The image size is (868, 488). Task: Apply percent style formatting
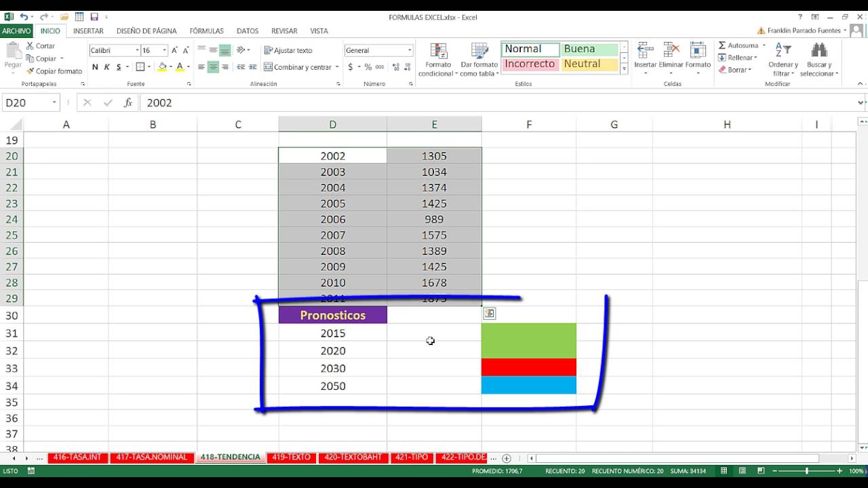(x=368, y=67)
